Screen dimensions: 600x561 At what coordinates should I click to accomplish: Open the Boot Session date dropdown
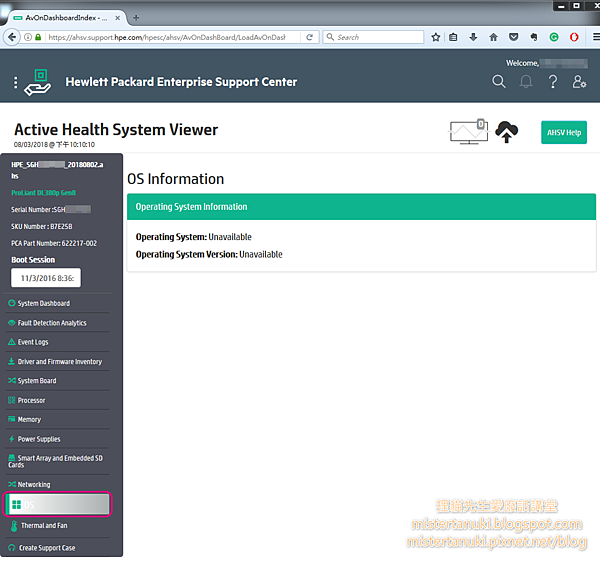[46, 278]
